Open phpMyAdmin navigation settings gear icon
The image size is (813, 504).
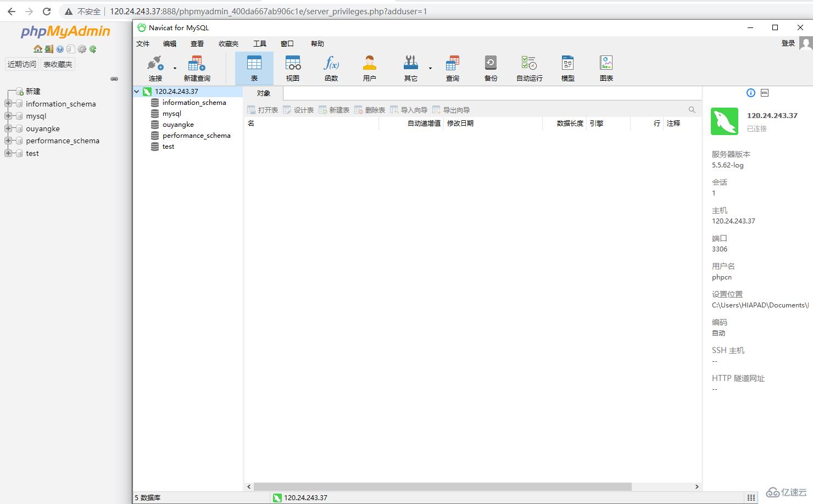(82, 49)
